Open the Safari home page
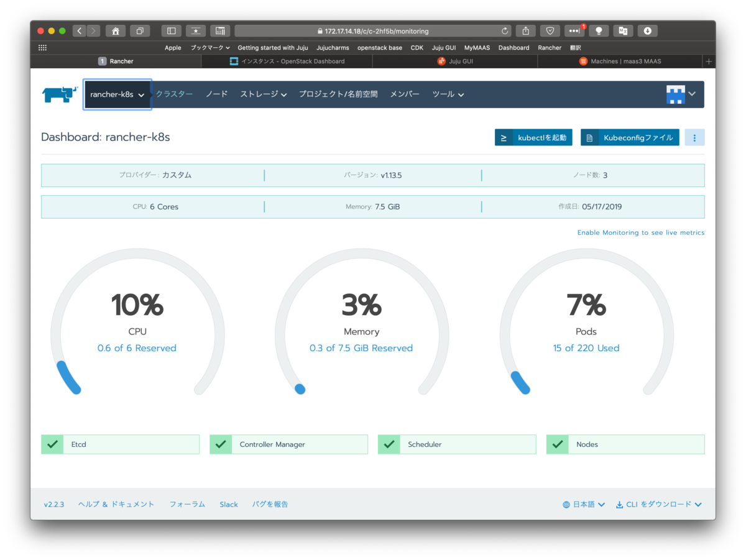Screen dimensions: 746x560 [116, 30]
